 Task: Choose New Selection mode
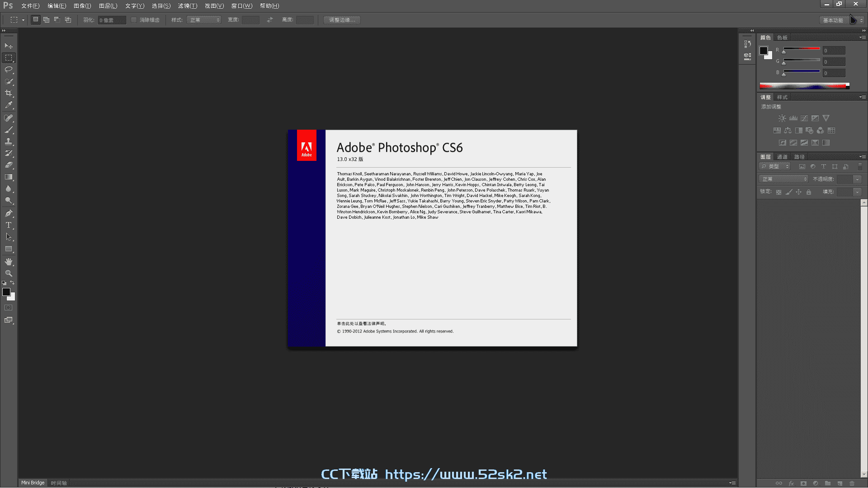coord(36,20)
